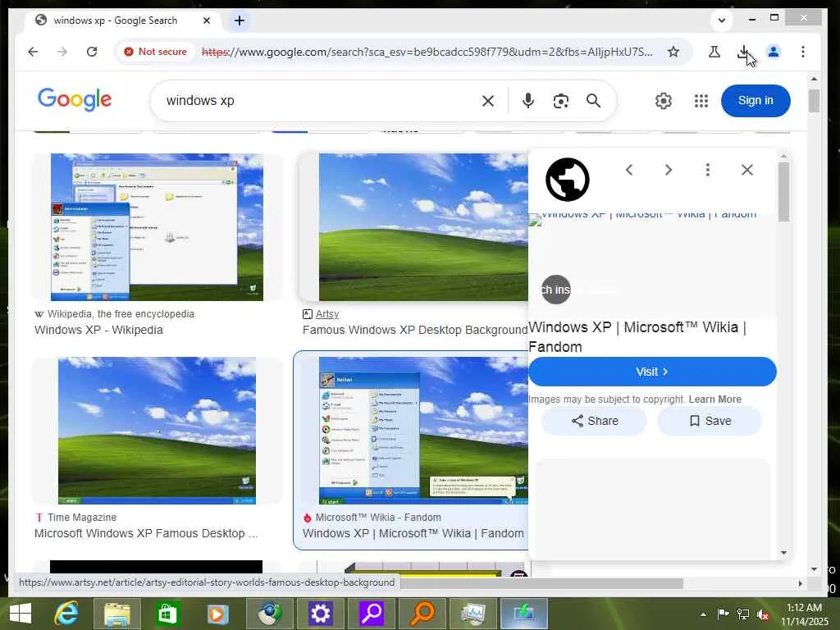Open the Artsy Bliss wallpaper thumbnail
The height and width of the screenshot is (630, 840).
(x=423, y=227)
